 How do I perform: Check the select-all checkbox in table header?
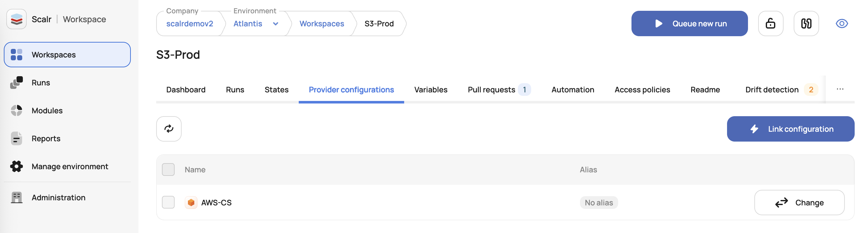(x=168, y=170)
